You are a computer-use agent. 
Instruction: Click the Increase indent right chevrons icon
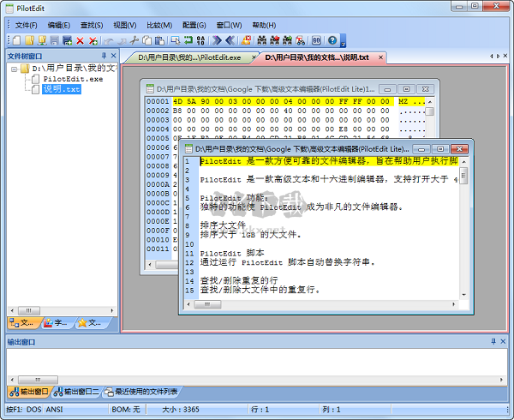tap(217, 40)
